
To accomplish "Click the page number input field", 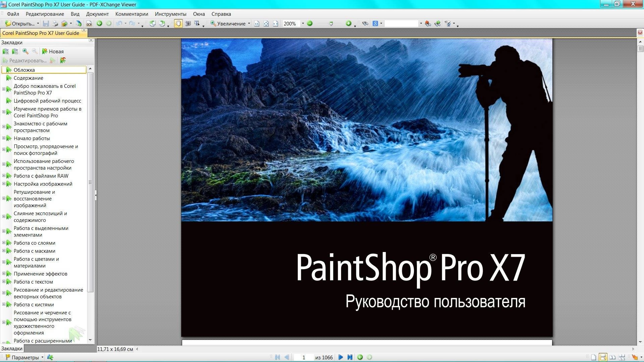I will 304,357.
